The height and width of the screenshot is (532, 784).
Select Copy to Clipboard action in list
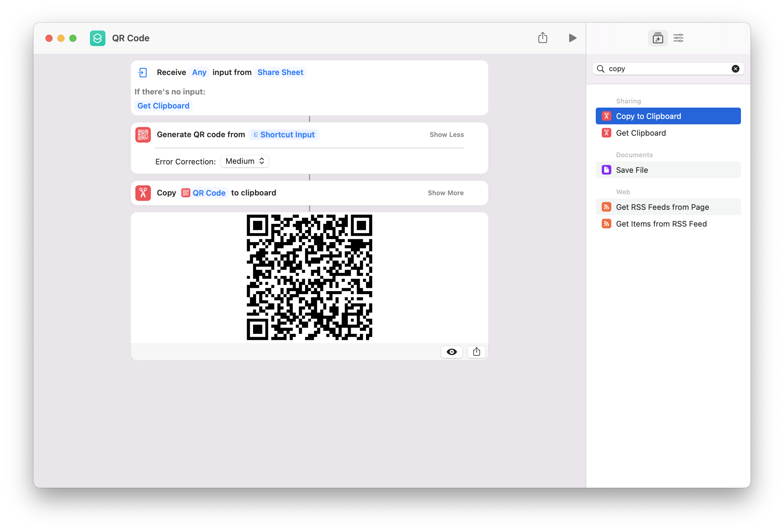pos(668,116)
